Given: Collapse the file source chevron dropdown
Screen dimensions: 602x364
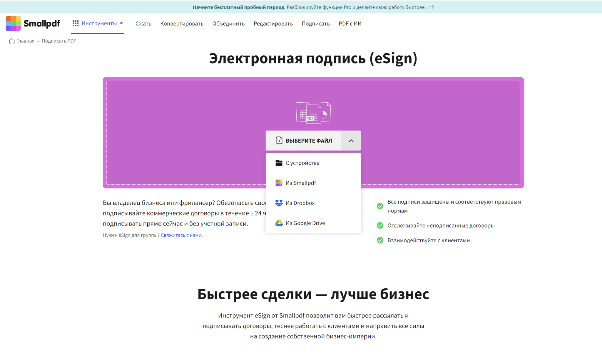Looking at the screenshot, I should tap(351, 141).
